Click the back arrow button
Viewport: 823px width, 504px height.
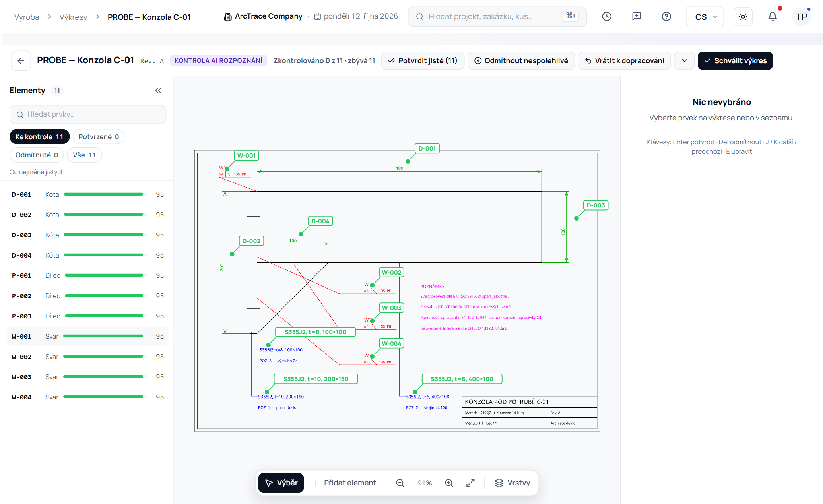21,61
